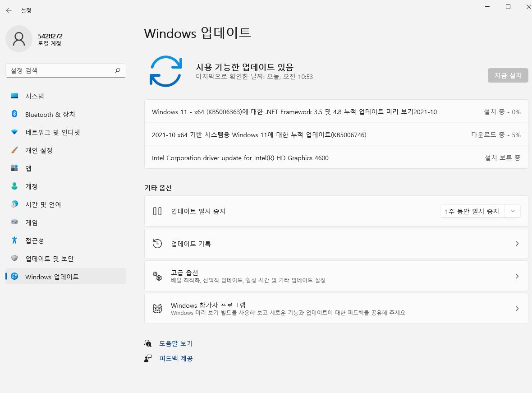Screen dimensions: 532x393
Task: Click the 접근성 accessibility icon
Action: [x=14, y=240]
